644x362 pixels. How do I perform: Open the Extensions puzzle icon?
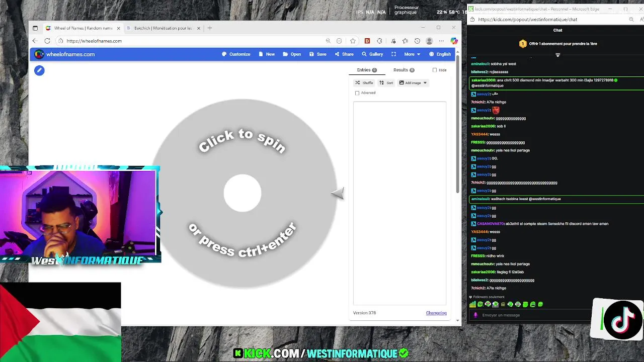(x=379, y=41)
